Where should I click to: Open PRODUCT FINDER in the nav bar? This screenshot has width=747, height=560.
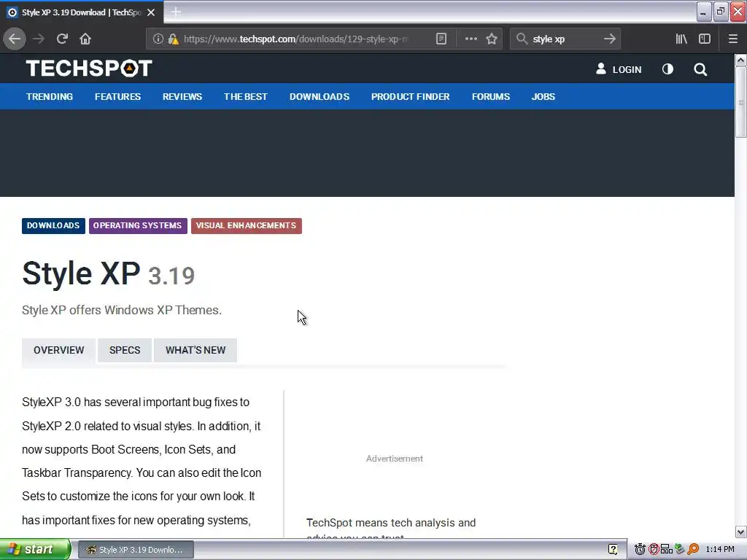(x=410, y=97)
